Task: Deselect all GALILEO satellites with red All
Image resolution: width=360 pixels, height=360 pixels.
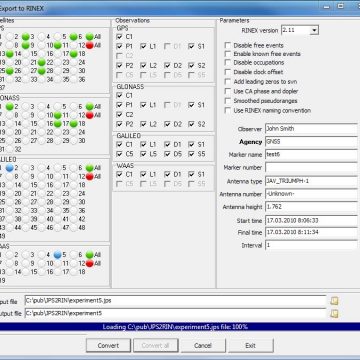Action: click(90, 176)
